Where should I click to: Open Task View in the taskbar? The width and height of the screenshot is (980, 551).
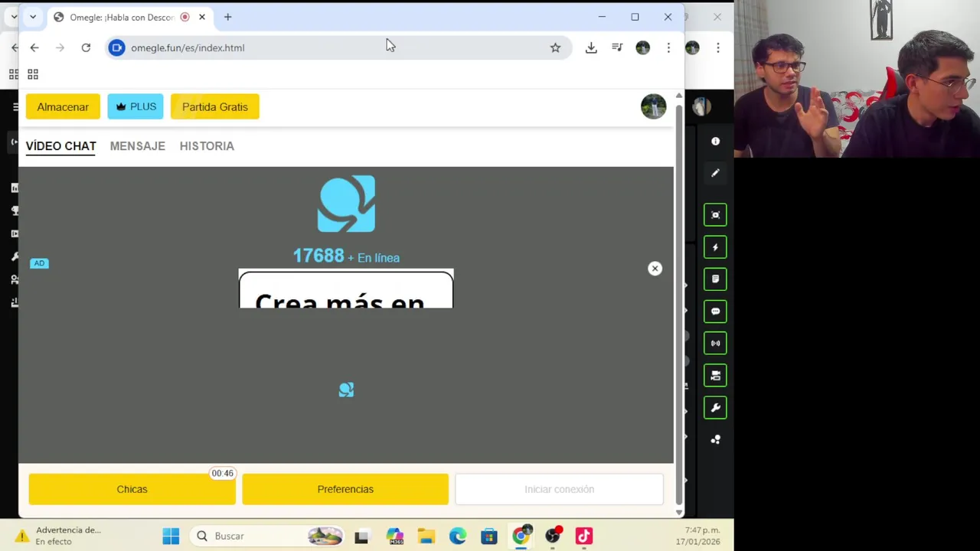point(361,536)
